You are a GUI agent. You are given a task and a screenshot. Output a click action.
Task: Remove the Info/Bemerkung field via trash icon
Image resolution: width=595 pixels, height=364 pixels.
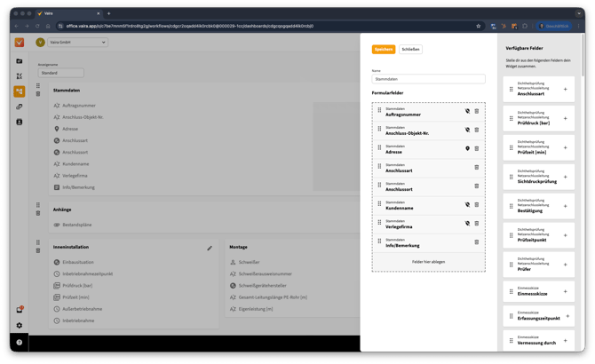click(477, 241)
